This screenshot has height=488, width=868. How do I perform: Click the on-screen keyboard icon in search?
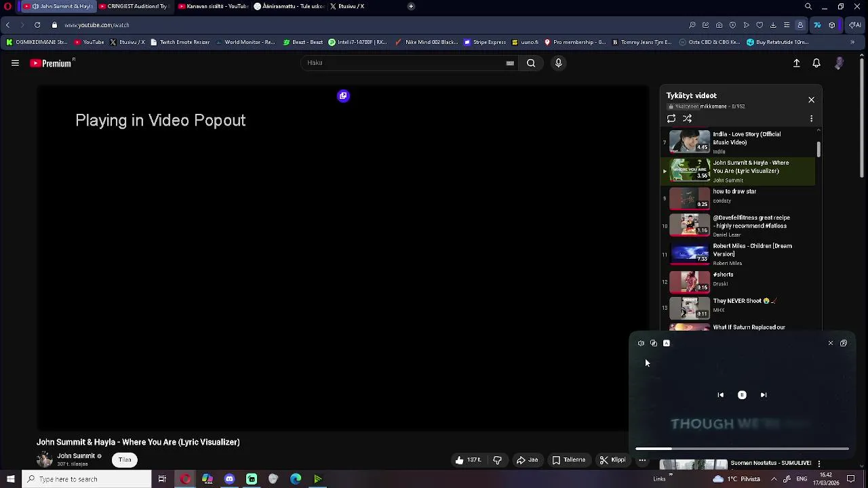[x=510, y=63]
